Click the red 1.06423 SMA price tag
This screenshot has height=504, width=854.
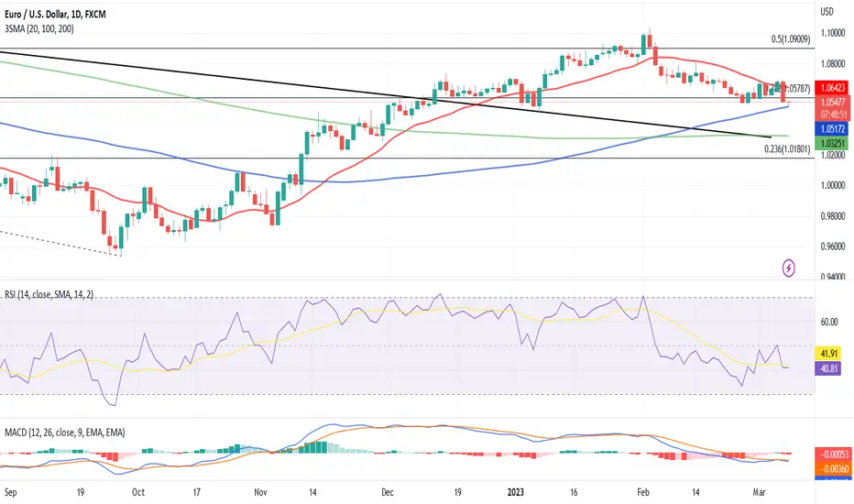coord(833,87)
